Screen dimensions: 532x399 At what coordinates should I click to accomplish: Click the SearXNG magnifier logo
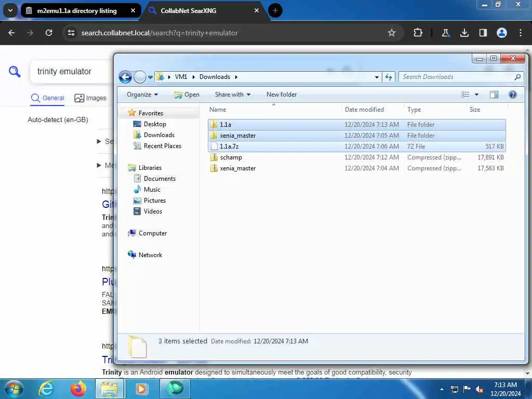15,72
